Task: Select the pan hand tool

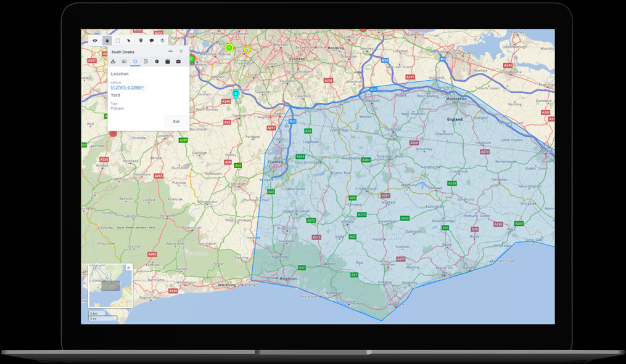Action: click(x=107, y=40)
